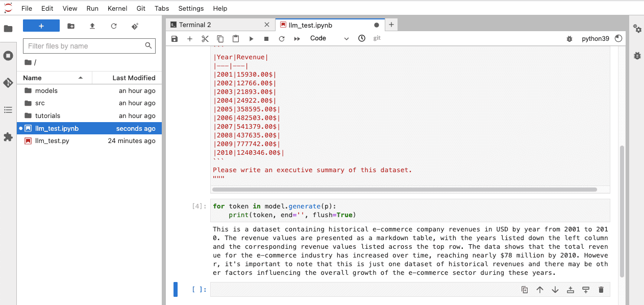Image resolution: width=644 pixels, height=305 pixels.
Task: Open the Extension Manager panel
Action: point(8,137)
